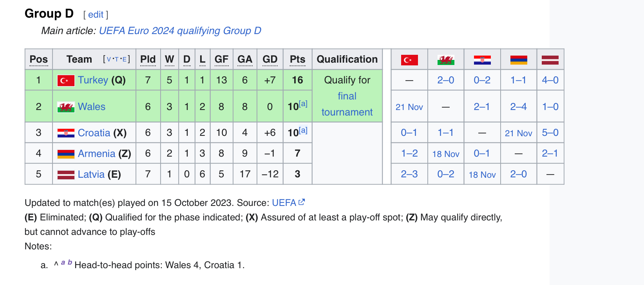Click footnote [a] next to Wales points
This screenshot has height=285, width=644.
(x=303, y=104)
